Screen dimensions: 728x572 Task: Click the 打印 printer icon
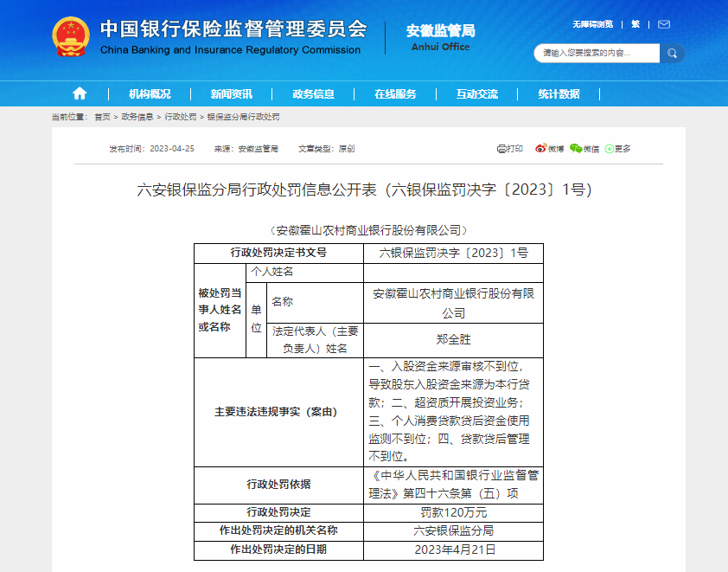coord(501,148)
